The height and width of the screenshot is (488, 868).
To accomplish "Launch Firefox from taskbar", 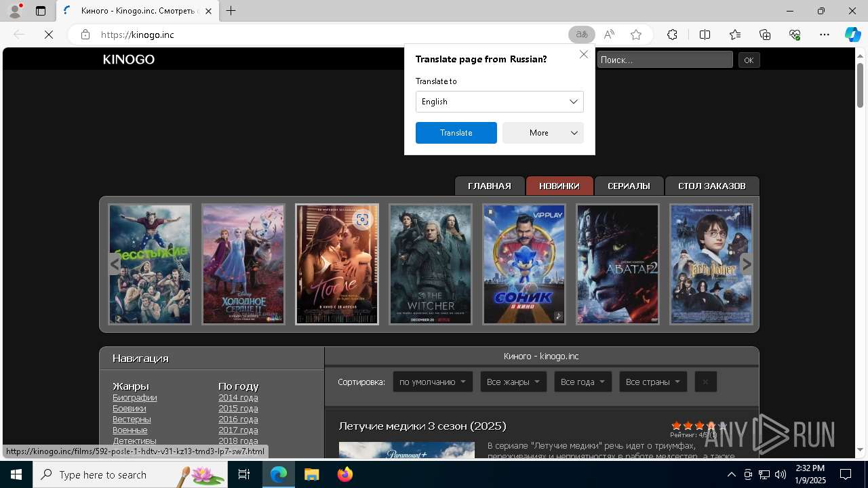I will point(345,474).
